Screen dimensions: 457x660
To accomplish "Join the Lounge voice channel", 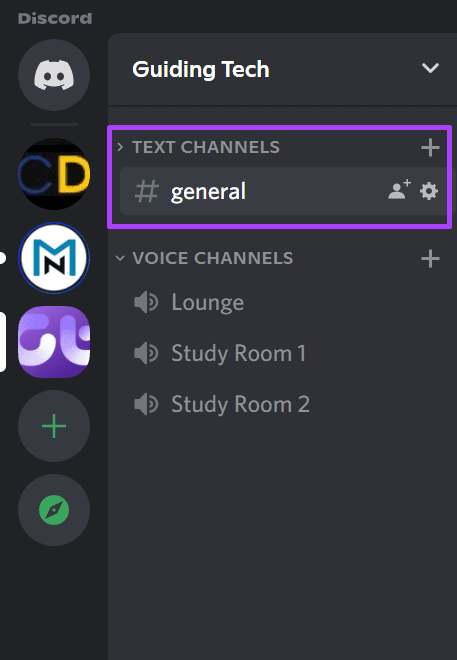I will pyautogui.click(x=284, y=302).
